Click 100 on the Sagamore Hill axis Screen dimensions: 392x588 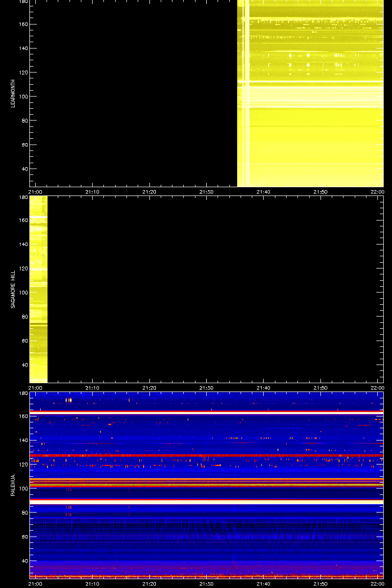23,292
